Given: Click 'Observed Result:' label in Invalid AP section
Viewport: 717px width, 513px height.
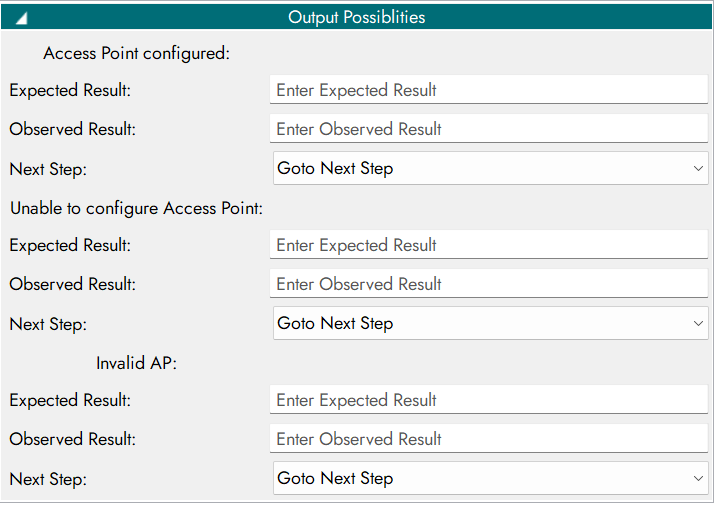Looking at the screenshot, I should (x=72, y=439).
